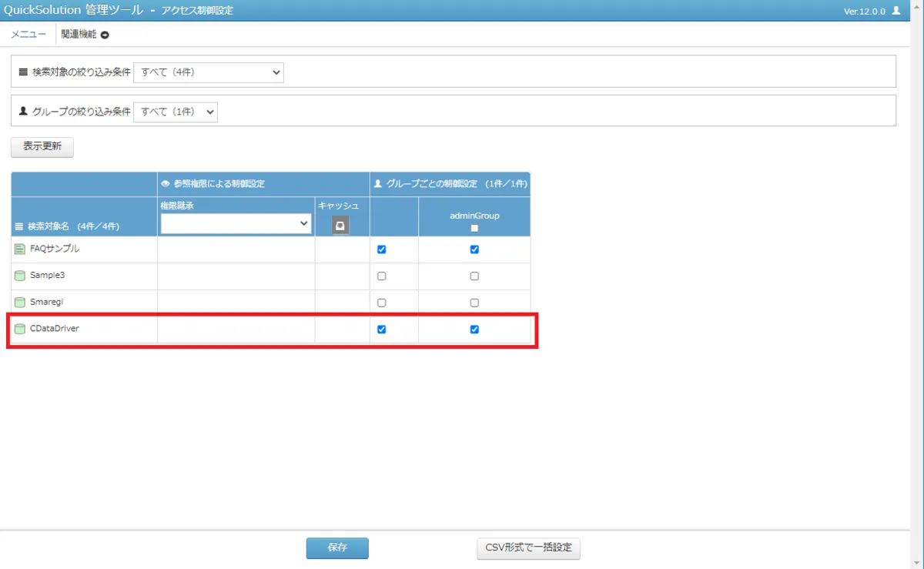The width and height of the screenshot is (924, 569).
Task: Click the 保存 button
Action: coord(337,548)
